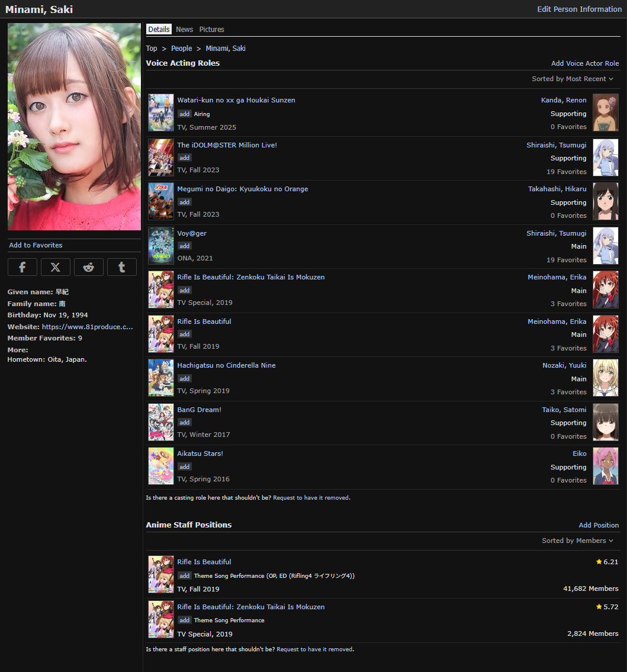Open Takahashi, Hikaru character portrait

tap(605, 201)
